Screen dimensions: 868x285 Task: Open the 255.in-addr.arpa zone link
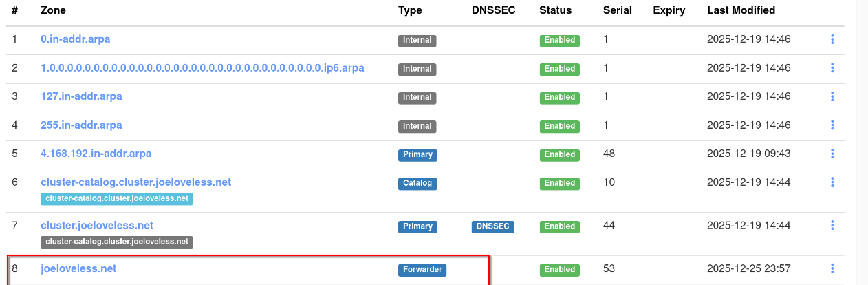click(81, 125)
